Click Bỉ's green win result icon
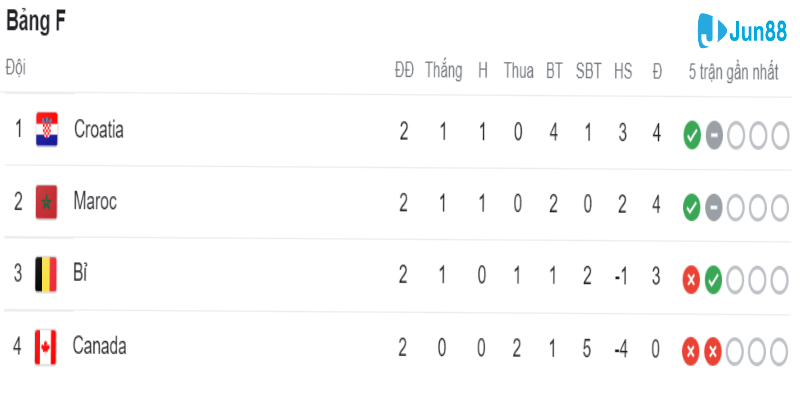Viewport: 800px width, 400px height. [713, 279]
